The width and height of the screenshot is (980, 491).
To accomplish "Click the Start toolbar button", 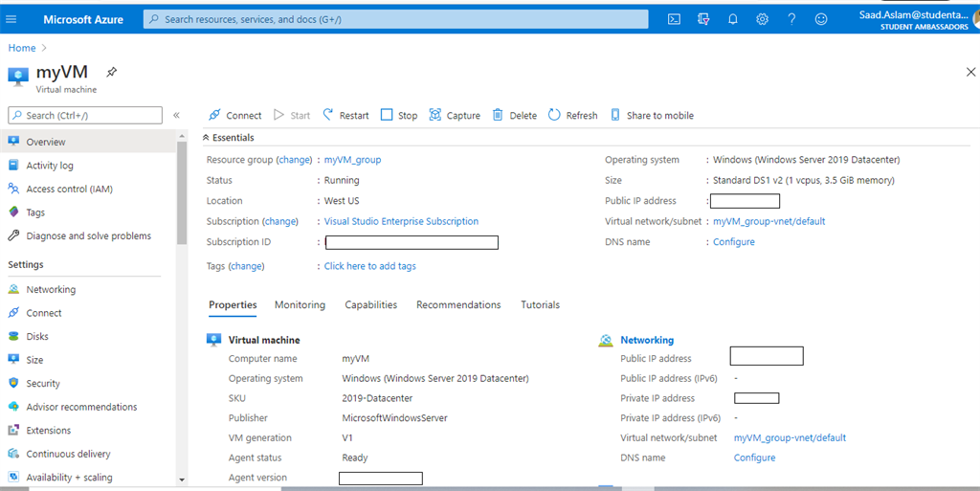I will (x=292, y=115).
